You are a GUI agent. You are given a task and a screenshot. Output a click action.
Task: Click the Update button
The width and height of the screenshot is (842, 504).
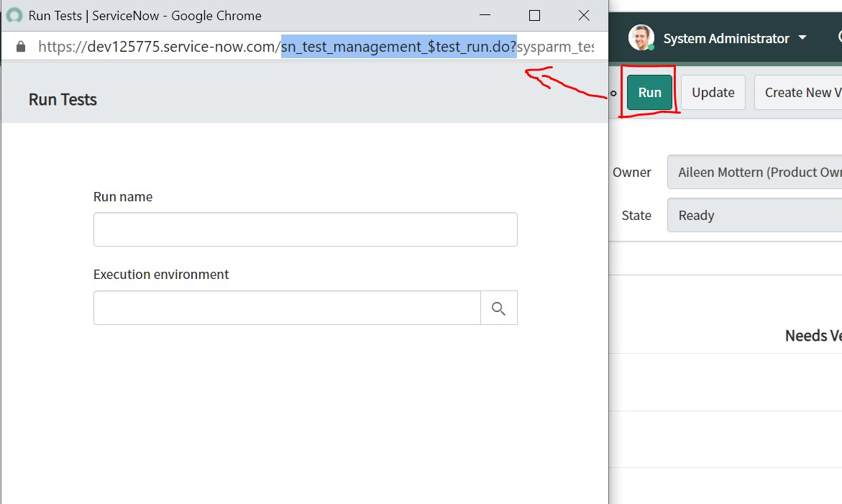(x=713, y=92)
